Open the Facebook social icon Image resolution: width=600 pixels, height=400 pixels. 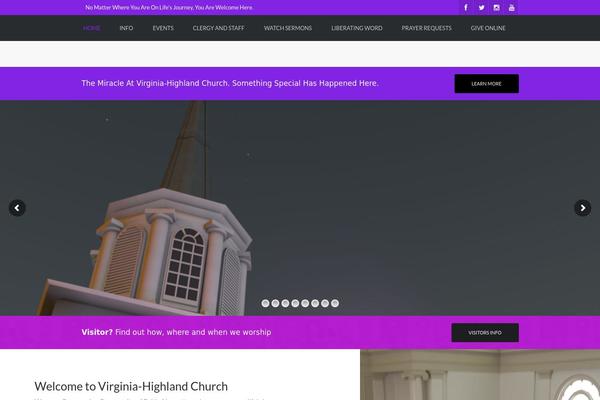point(466,7)
